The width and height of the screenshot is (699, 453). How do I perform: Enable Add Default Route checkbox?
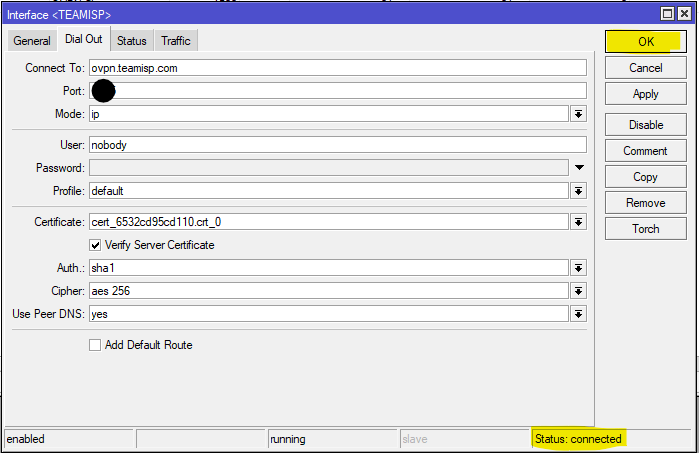[x=96, y=345]
